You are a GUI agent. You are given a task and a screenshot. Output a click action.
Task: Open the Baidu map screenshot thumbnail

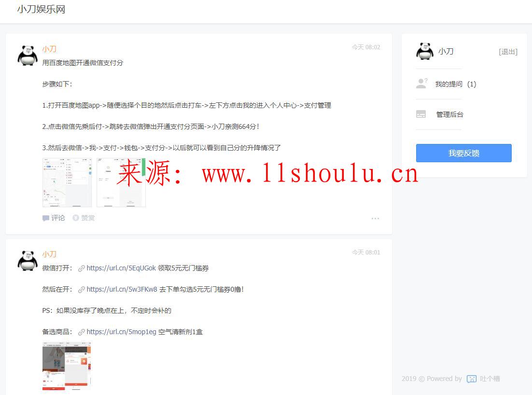point(67,183)
